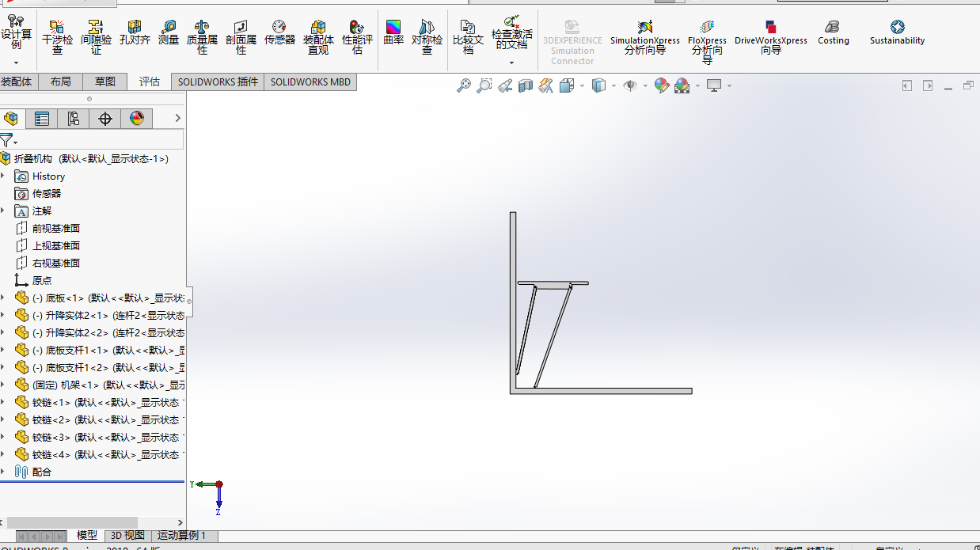This screenshot has height=550, width=980.
Task: Select the 原点 origin item
Action: [x=42, y=280]
